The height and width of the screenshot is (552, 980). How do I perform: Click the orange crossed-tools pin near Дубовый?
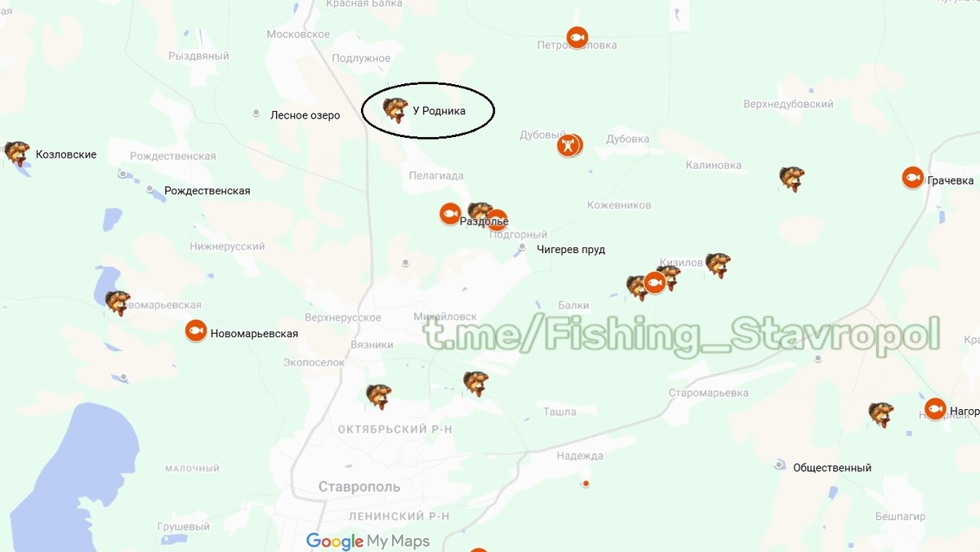(x=568, y=146)
